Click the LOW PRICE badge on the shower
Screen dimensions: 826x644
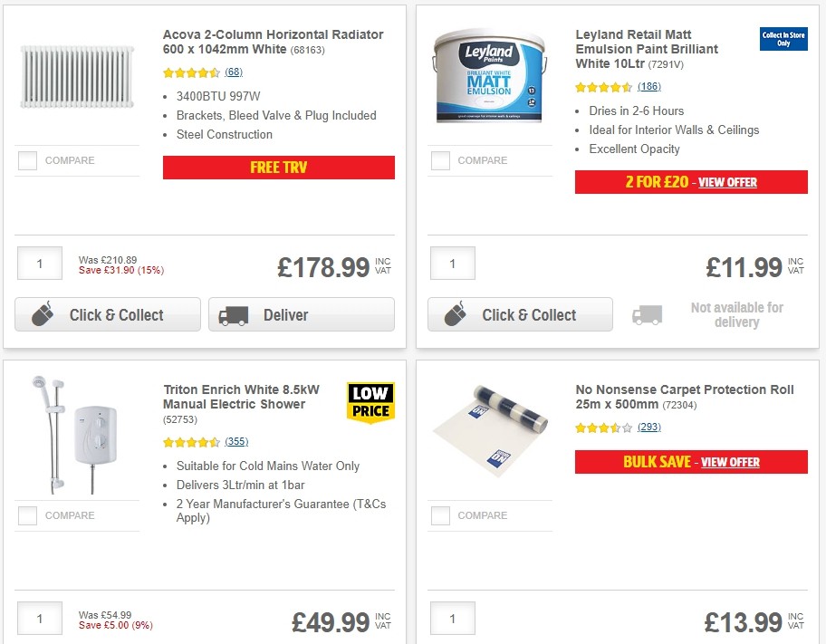370,400
